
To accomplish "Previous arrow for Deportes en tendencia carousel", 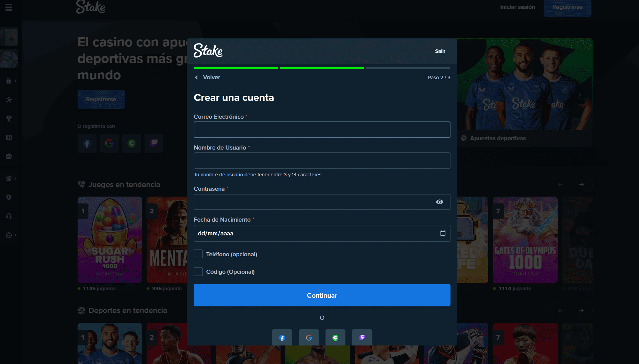I will [x=560, y=311].
